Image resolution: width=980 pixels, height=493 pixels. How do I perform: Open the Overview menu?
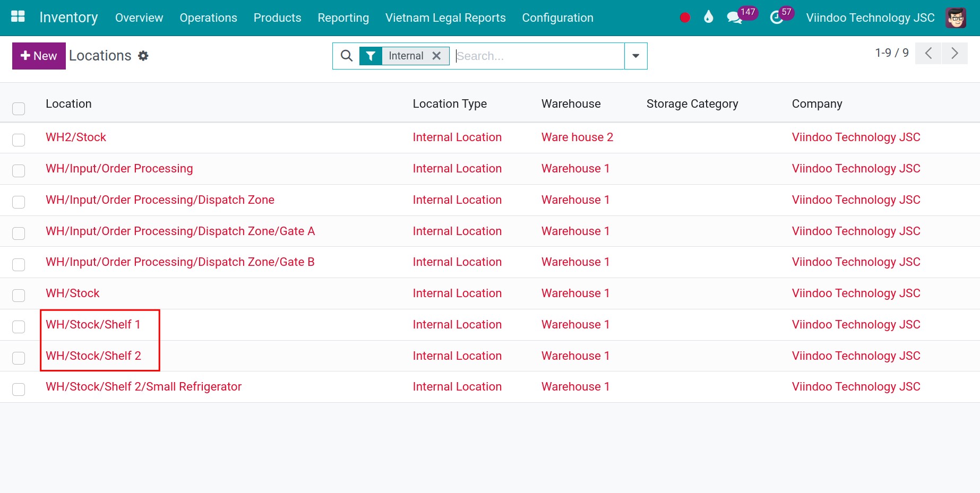tap(139, 18)
